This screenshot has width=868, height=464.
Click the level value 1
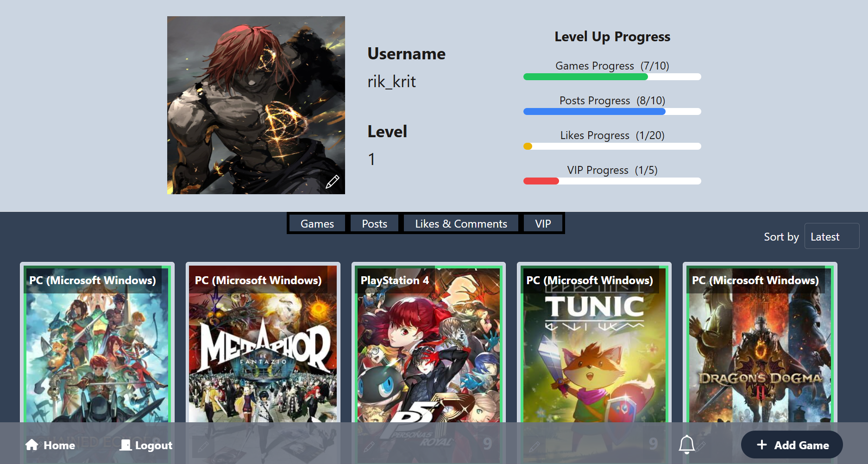tap(371, 159)
